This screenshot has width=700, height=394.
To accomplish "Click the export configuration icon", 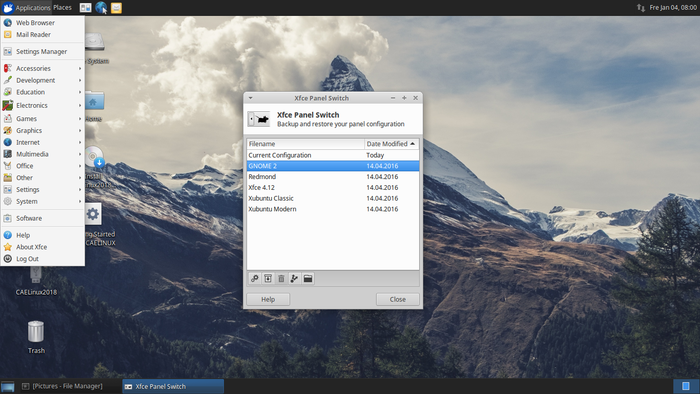I will point(294,278).
